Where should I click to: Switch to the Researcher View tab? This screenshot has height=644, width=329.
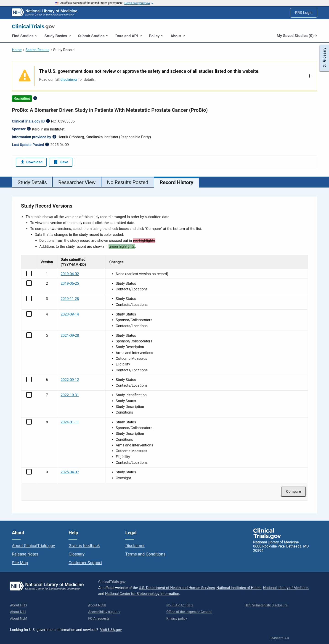pos(77,182)
